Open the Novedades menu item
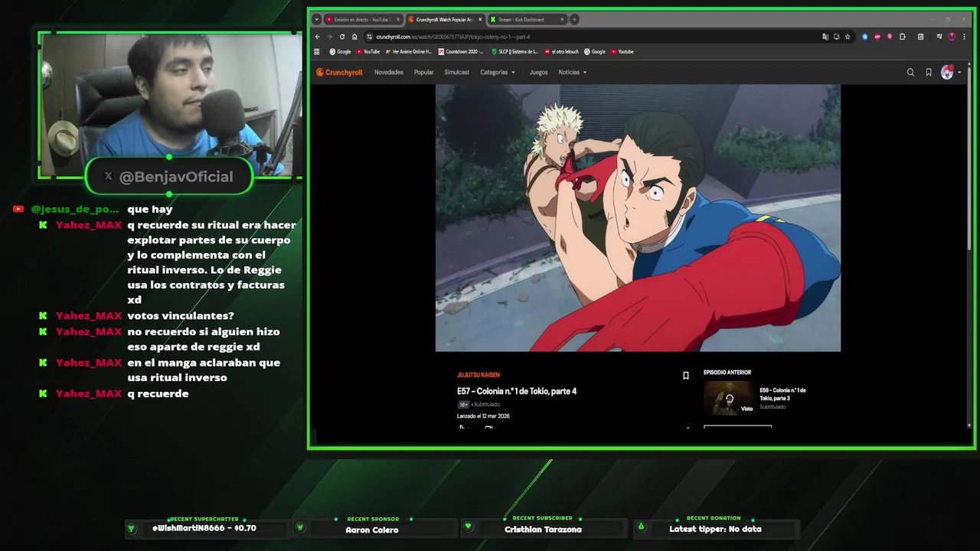Image resolution: width=980 pixels, height=551 pixels. pos(389,73)
